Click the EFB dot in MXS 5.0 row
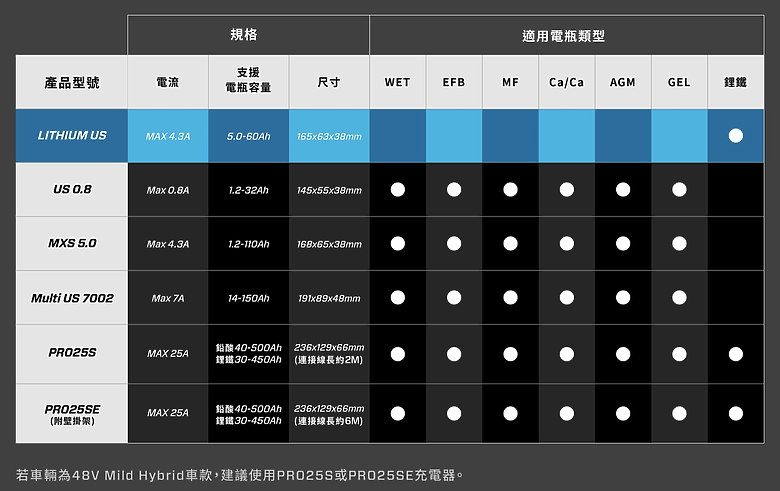This screenshot has width=780, height=491. point(454,243)
